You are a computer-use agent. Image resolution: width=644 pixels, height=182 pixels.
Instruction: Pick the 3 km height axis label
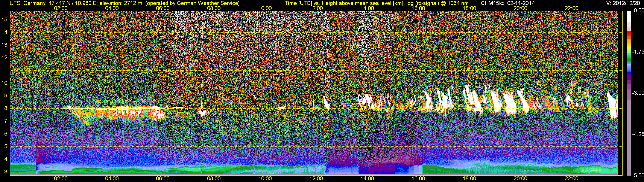(6, 172)
